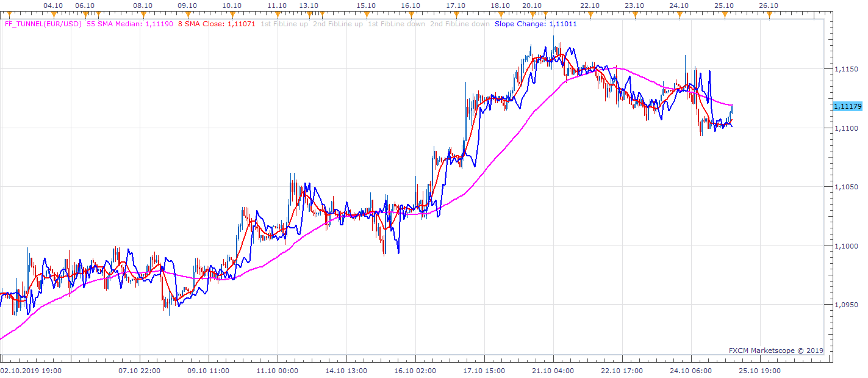The image size is (868, 378).
Task: Click the 07.10 22:00 time label
Action: click(140, 370)
